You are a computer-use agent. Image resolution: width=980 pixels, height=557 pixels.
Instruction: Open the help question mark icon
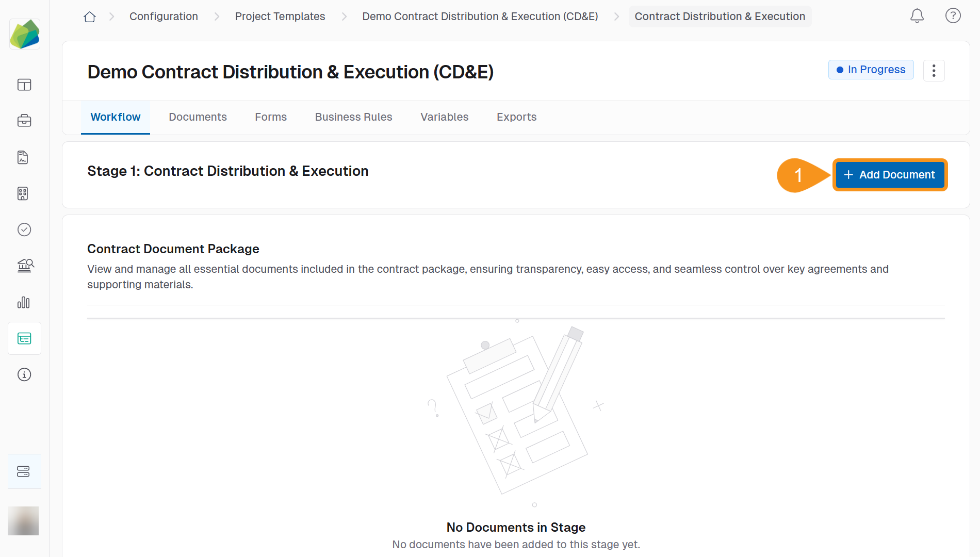click(953, 16)
